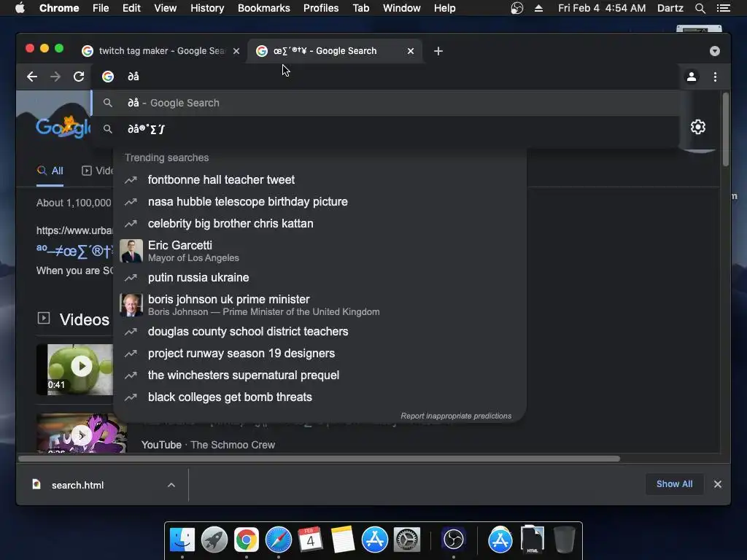Open the Bookmarks menu

pyautogui.click(x=264, y=8)
